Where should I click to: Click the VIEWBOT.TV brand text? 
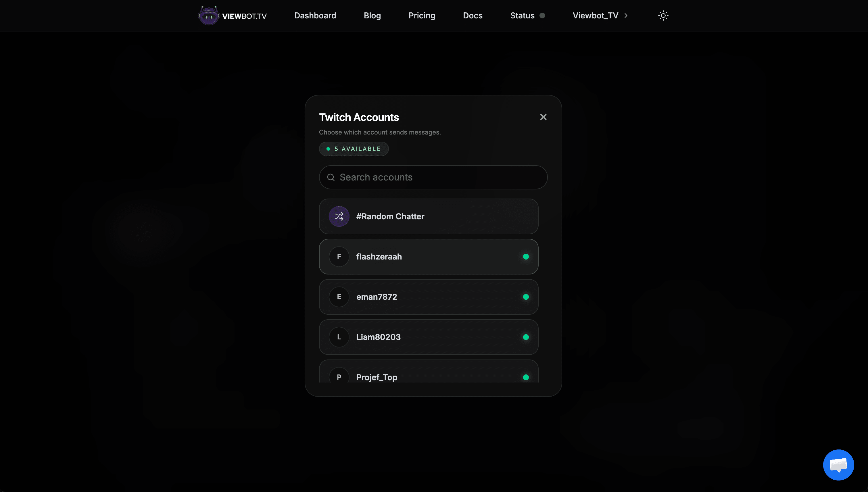pos(244,16)
